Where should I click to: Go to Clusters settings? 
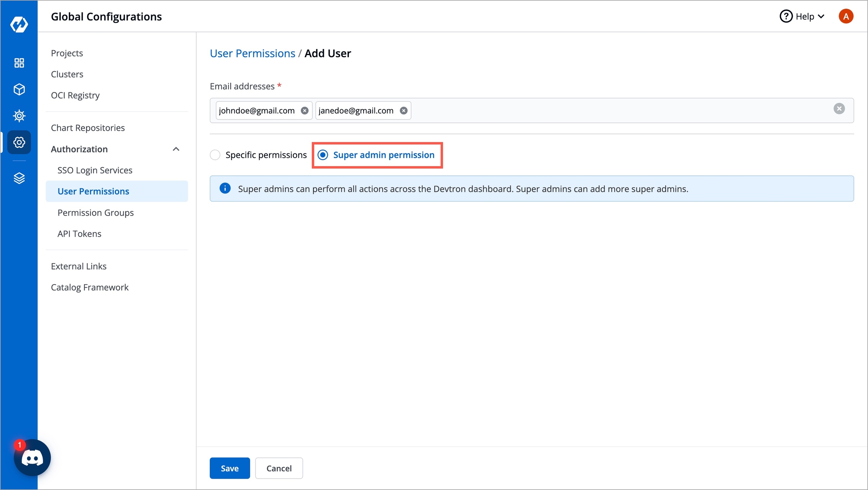(x=67, y=74)
